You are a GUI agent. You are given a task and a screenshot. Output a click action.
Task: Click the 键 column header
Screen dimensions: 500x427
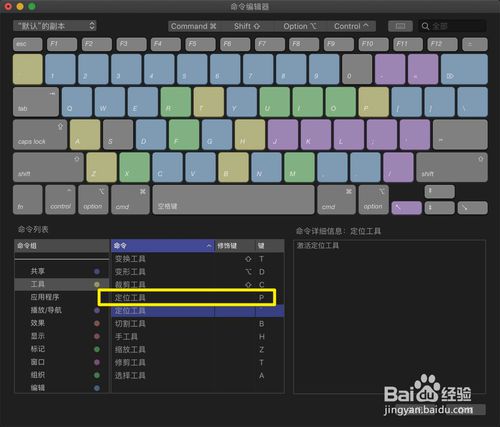point(270,246)
